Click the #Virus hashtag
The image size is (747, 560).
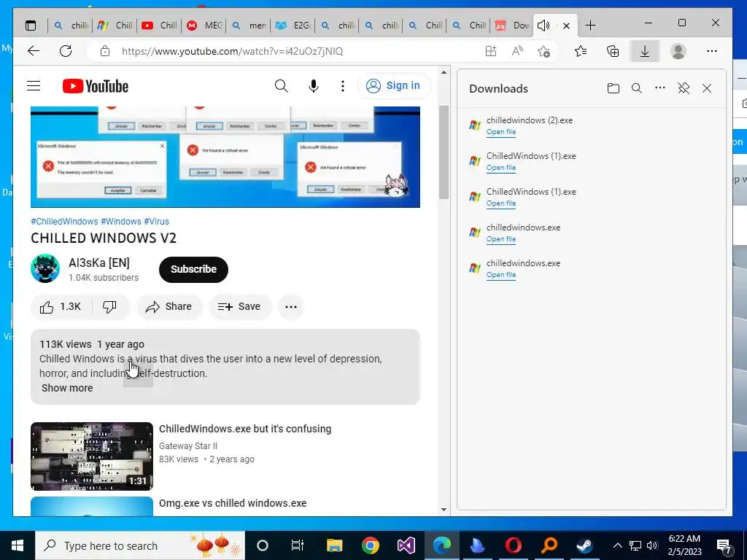tap(156, 222)
